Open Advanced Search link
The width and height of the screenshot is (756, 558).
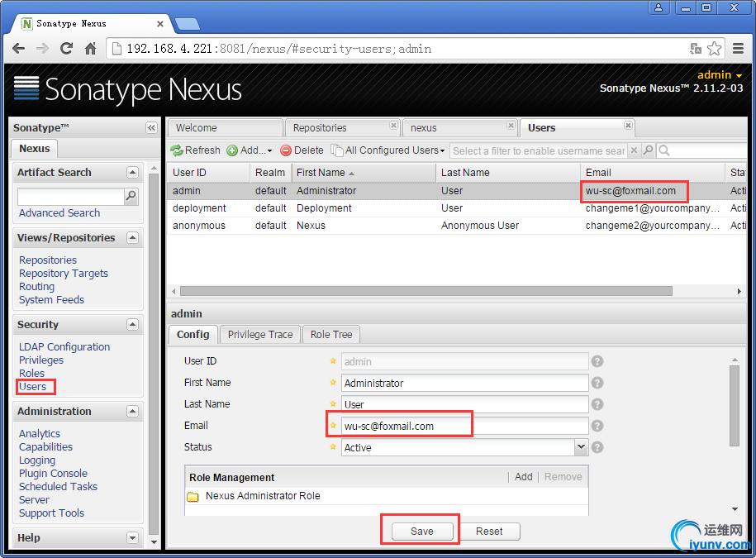point(59,212)
